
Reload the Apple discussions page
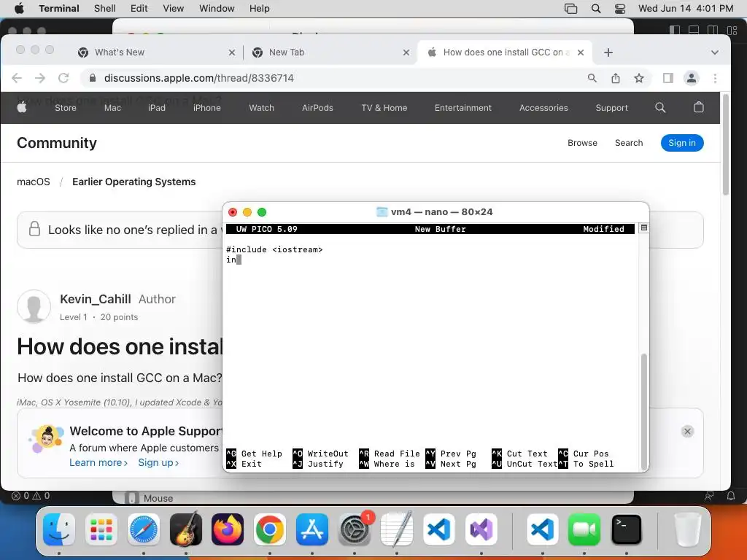tap(63, 78)
